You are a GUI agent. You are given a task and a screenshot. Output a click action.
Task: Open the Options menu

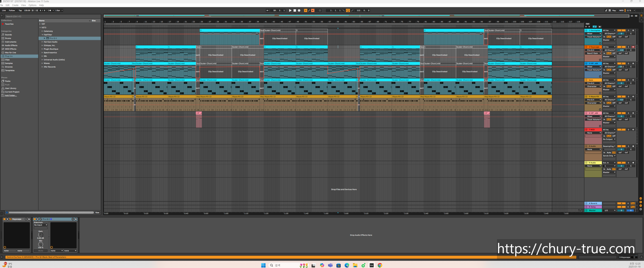click(x=32, y=5)
